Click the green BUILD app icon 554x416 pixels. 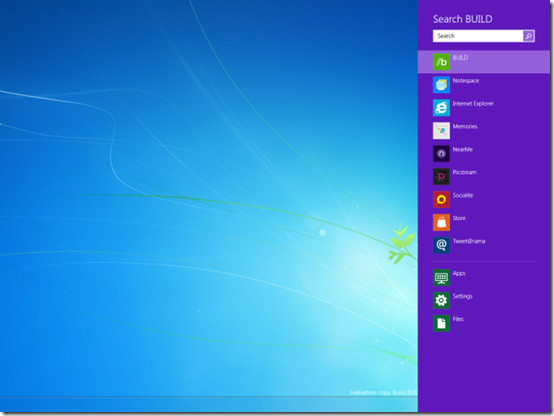[441, 62]
